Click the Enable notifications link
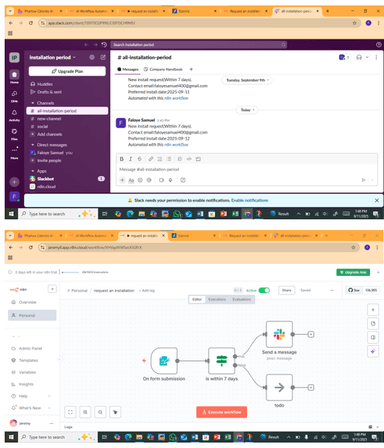384x448 pixels. pos(250,200)
